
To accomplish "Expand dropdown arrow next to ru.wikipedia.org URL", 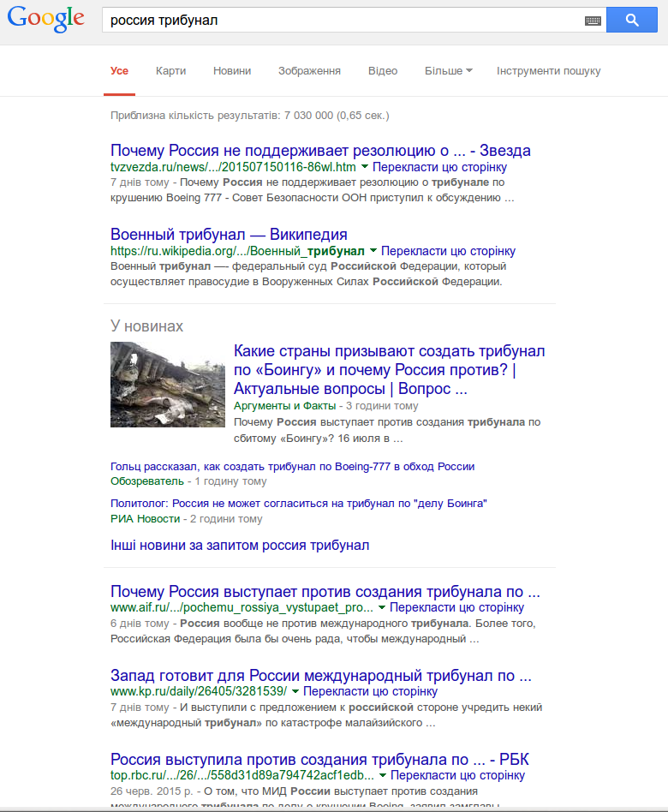I will [x=373, y=251].
